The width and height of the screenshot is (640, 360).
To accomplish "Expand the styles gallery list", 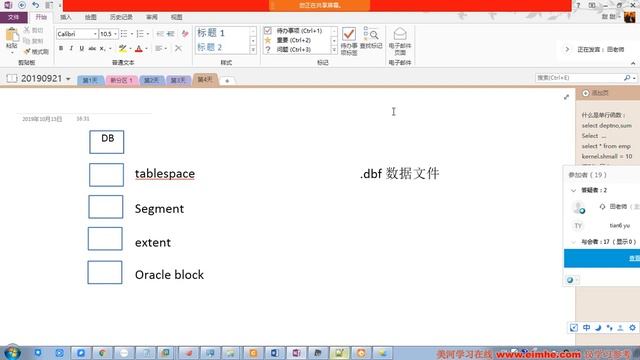I will pyautogui.click(x=253, y=50).
